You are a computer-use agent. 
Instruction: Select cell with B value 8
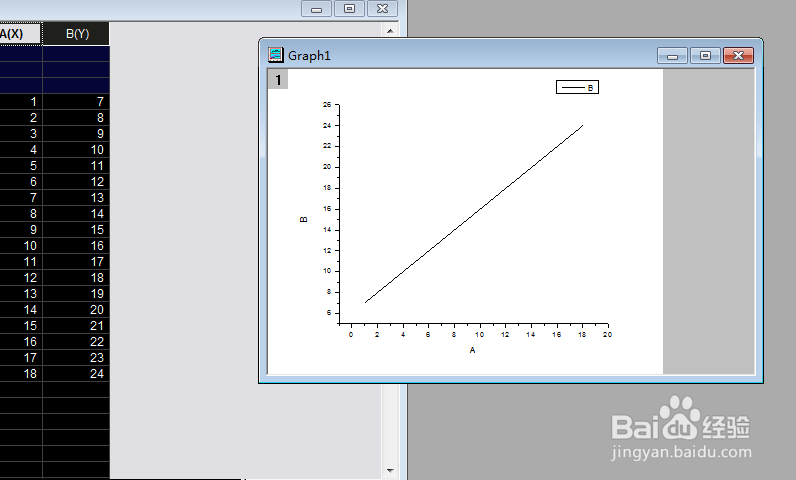(x=76, y=118)
